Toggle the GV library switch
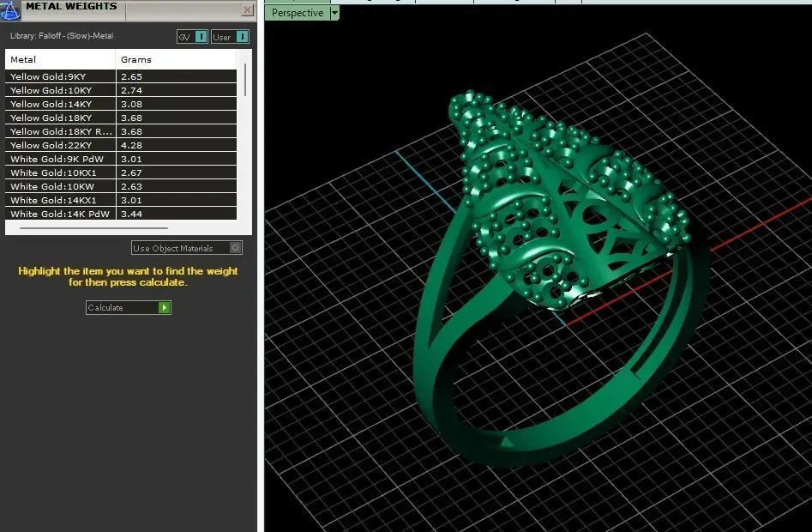 [x=192, y=37]
